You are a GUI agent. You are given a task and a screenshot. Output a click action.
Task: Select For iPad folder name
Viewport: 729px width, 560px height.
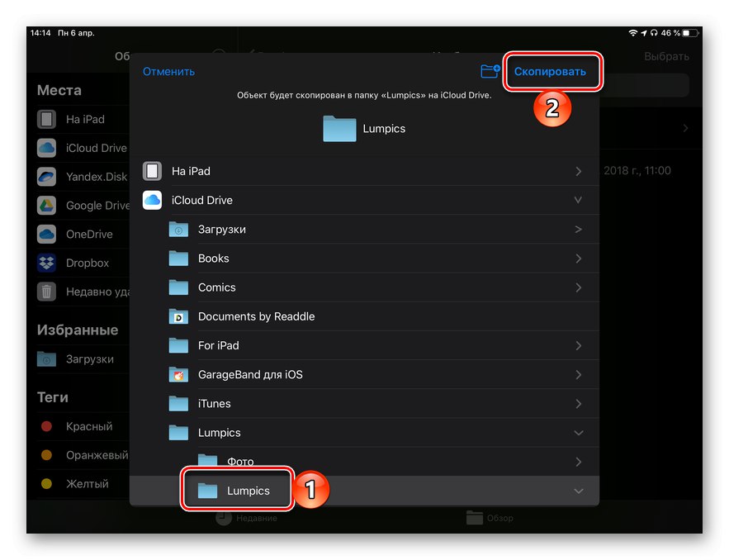[x=219, y=345]
